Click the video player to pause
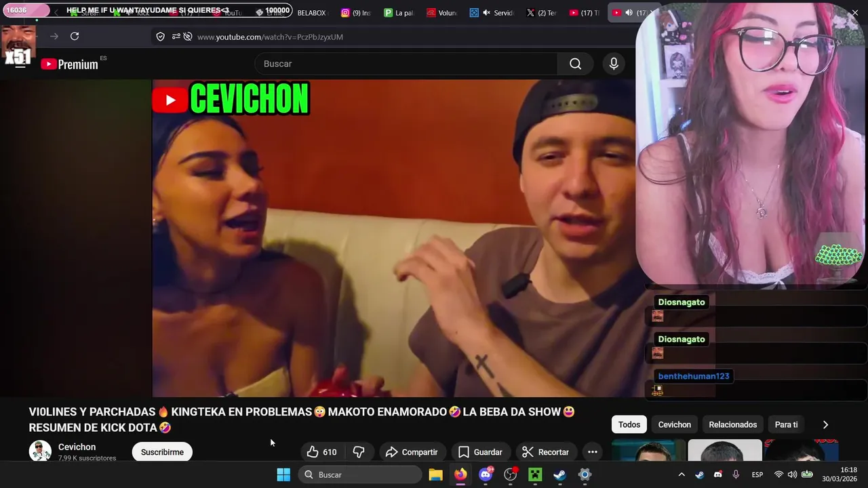 393,238
